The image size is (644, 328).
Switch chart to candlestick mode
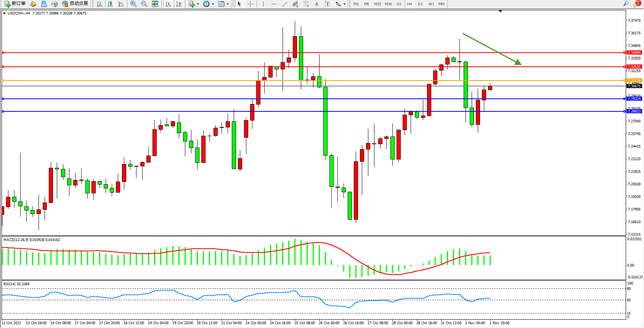click(110, 4)
